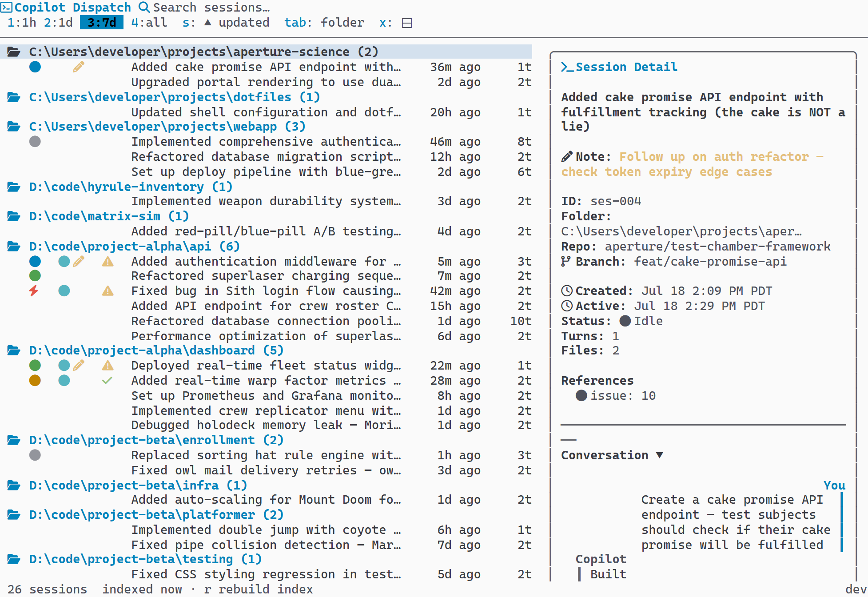The image size is (868, 597).
Task: Collapse the aperture-science folder group
Action: pos(266,52)
